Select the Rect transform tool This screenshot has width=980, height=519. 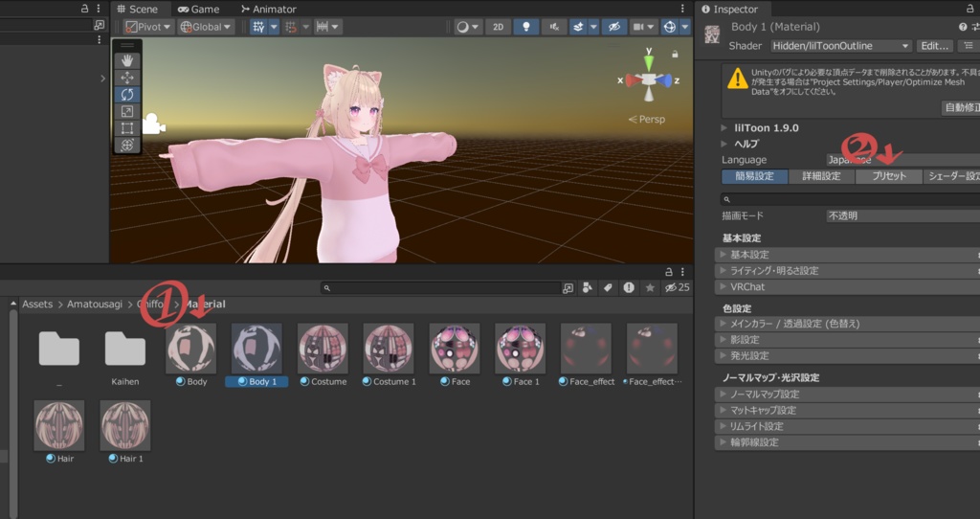127,128
